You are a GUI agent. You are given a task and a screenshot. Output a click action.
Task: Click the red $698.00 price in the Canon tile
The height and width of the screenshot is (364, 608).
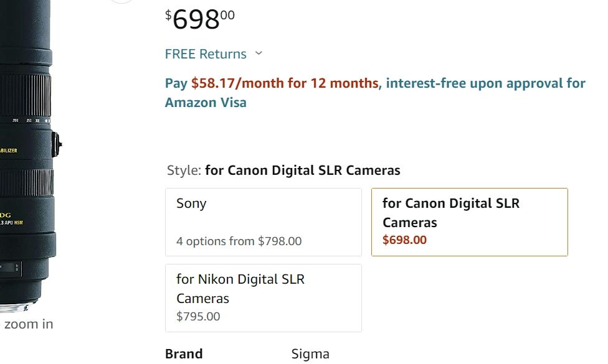(x=404, y=240)
